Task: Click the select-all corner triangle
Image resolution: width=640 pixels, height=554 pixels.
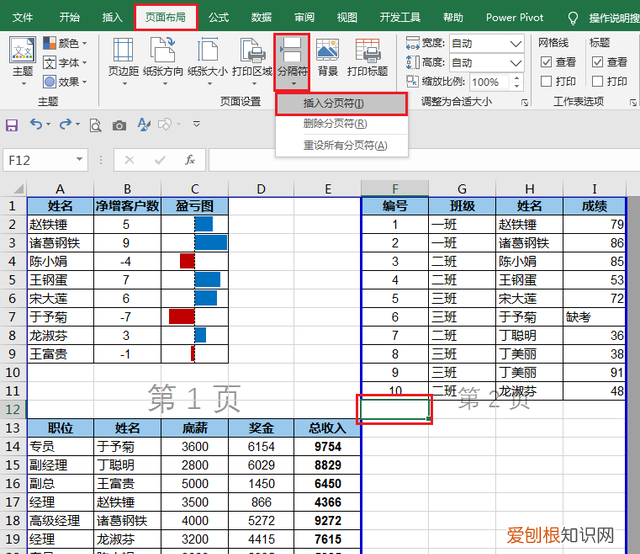Action: (x=18, y=189)
